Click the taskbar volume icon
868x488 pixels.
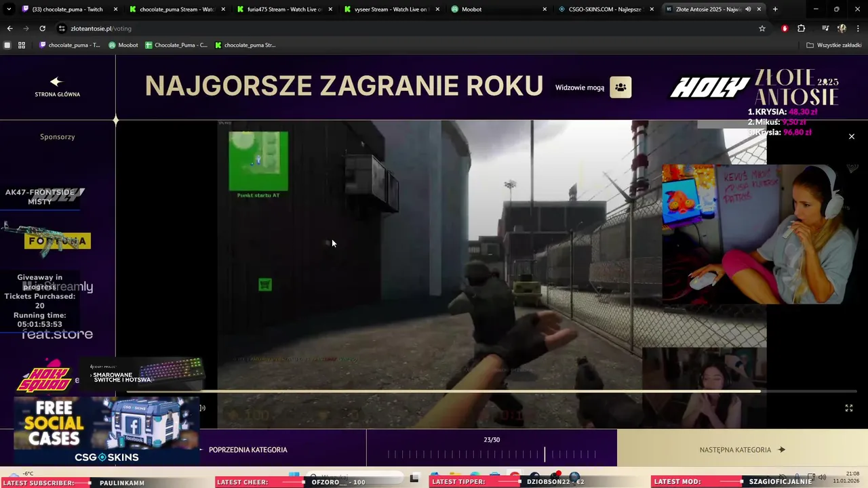click(x=822, y=476)
